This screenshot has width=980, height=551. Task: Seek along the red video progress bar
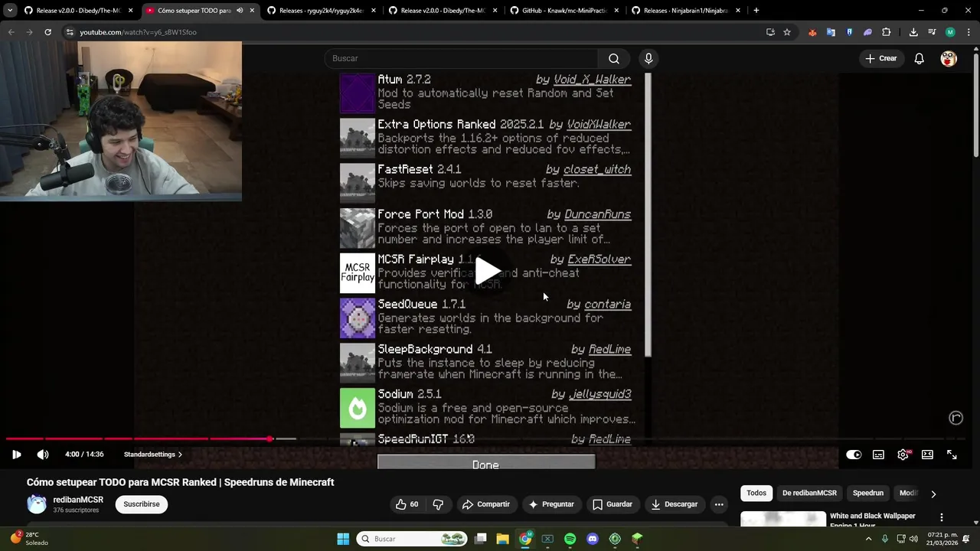click(x=138, y=439)
